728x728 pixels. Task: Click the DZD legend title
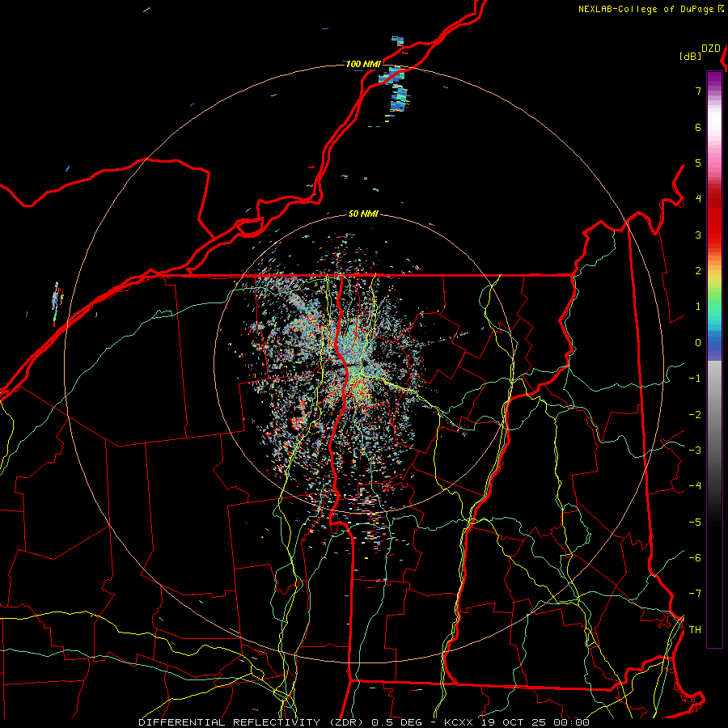pos(711,49)
